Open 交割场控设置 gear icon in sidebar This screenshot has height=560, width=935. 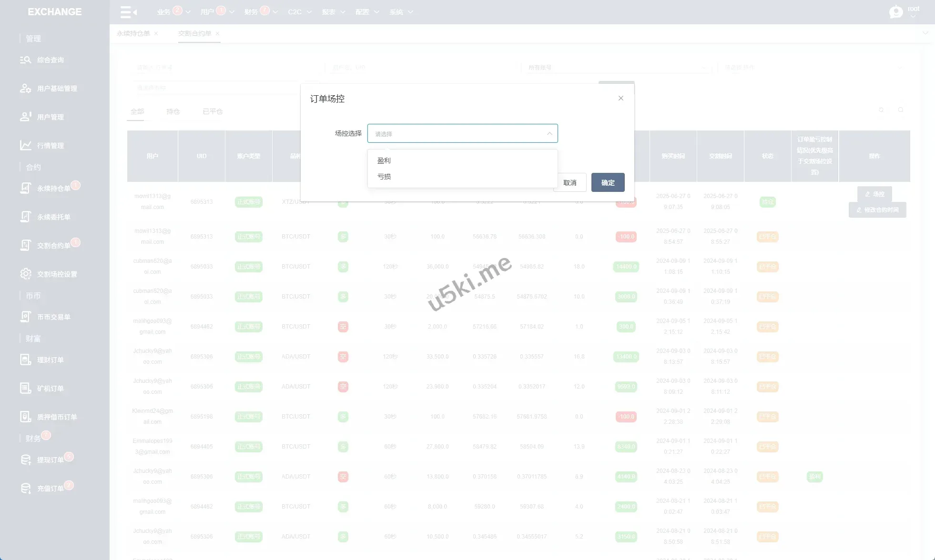pyautogui.click(x=25, y=274)
